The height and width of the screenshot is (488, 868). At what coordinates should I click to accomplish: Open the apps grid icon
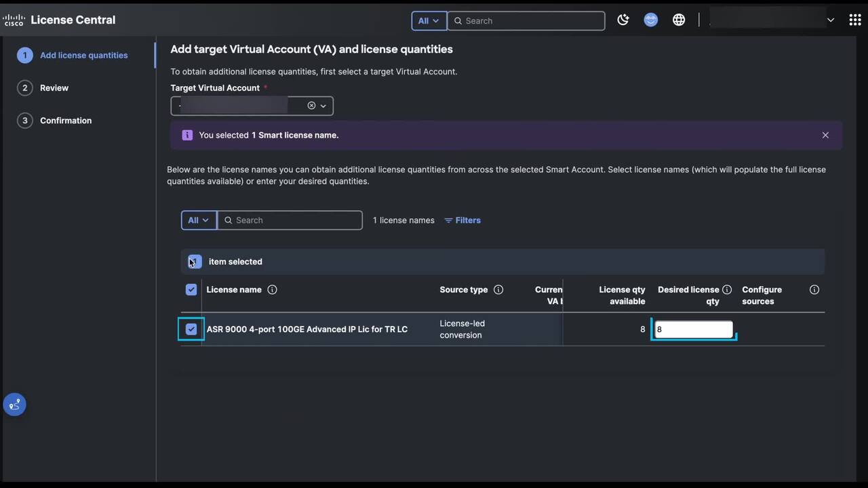(855, 20)
